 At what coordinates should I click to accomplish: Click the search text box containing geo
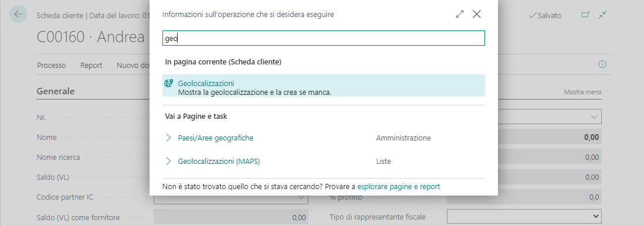tap(324, 38)
